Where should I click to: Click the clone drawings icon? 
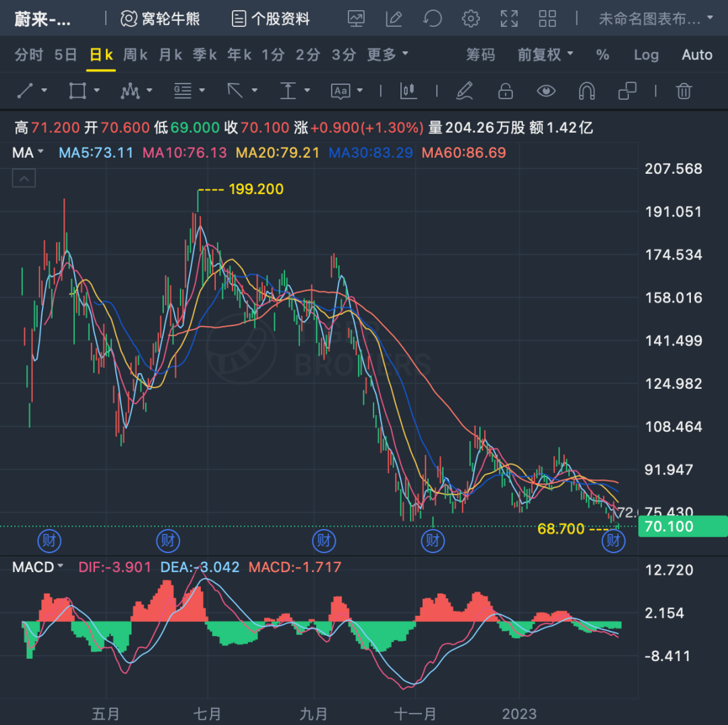627,90
